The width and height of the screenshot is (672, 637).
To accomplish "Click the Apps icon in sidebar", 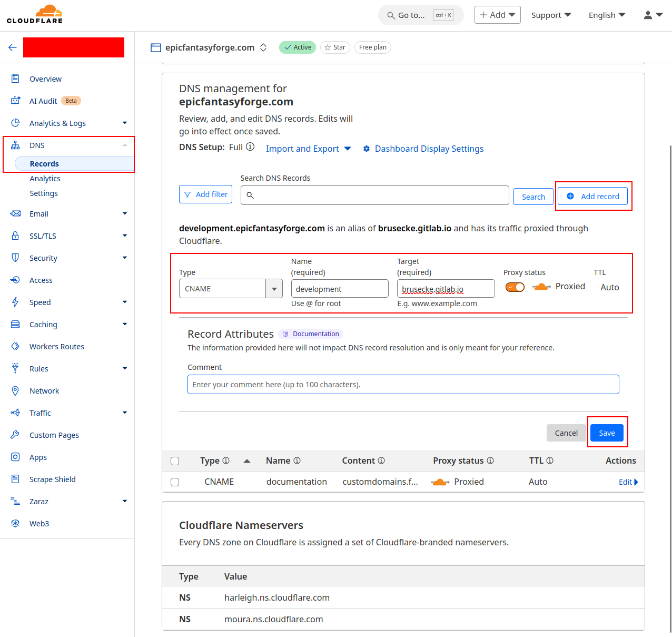I will point(15,457).
